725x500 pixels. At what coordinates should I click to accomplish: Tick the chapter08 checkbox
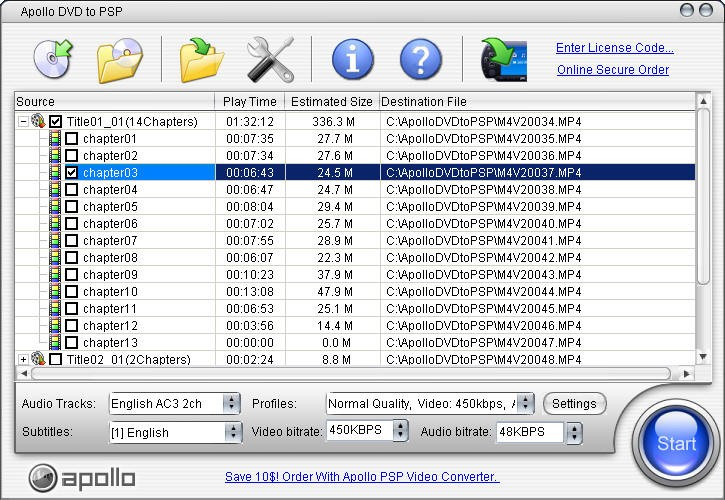pyautogui.click(x=71, y=258)
